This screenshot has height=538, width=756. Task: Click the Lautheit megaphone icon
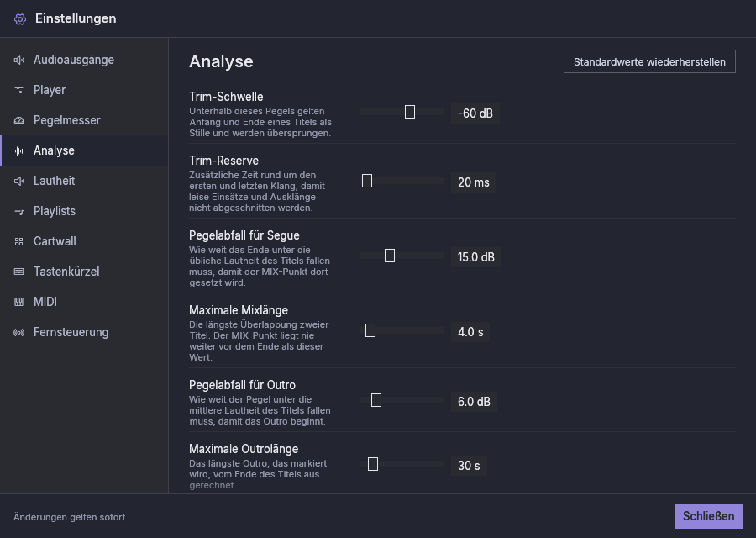coord(18,181)
